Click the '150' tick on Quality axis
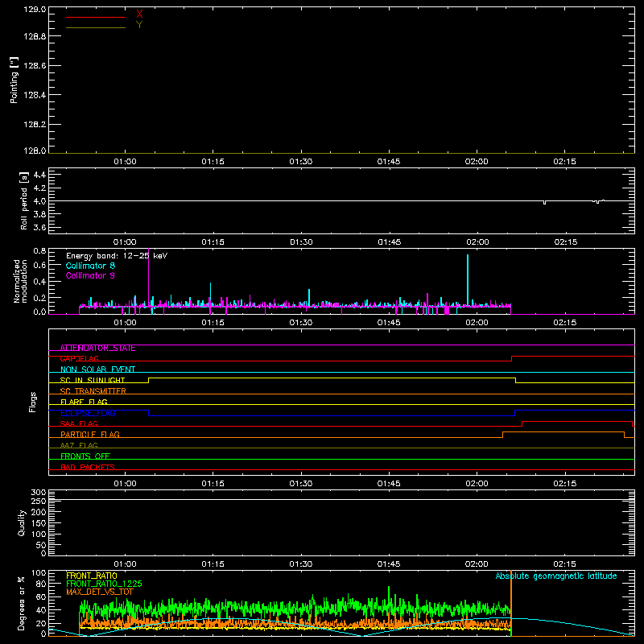The height and width of the screenshot is (644, 644). click(x=39, y=523)
